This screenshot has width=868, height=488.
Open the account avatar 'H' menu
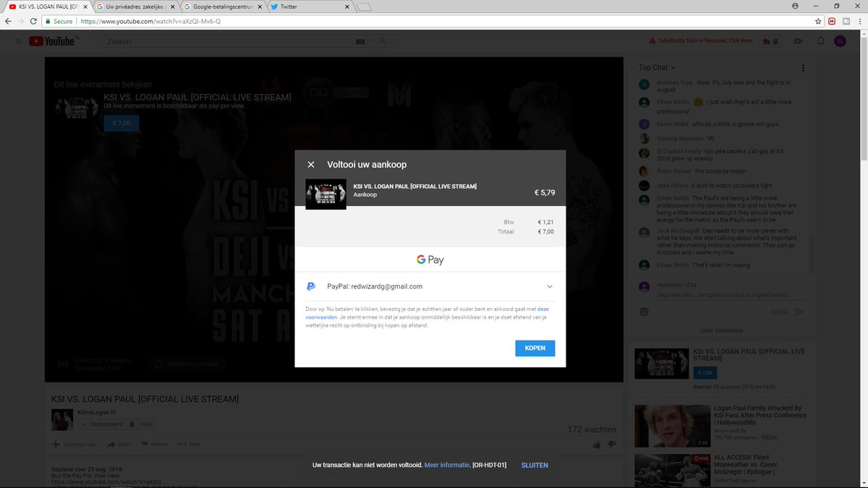[x=840, y=41]
